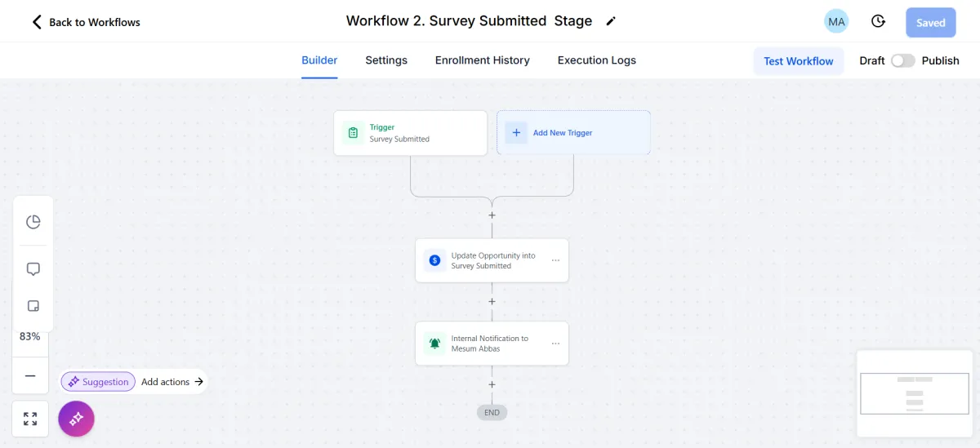Click the MA user avatar
This screenshot has height=448, width=980.
coord(836,22)
